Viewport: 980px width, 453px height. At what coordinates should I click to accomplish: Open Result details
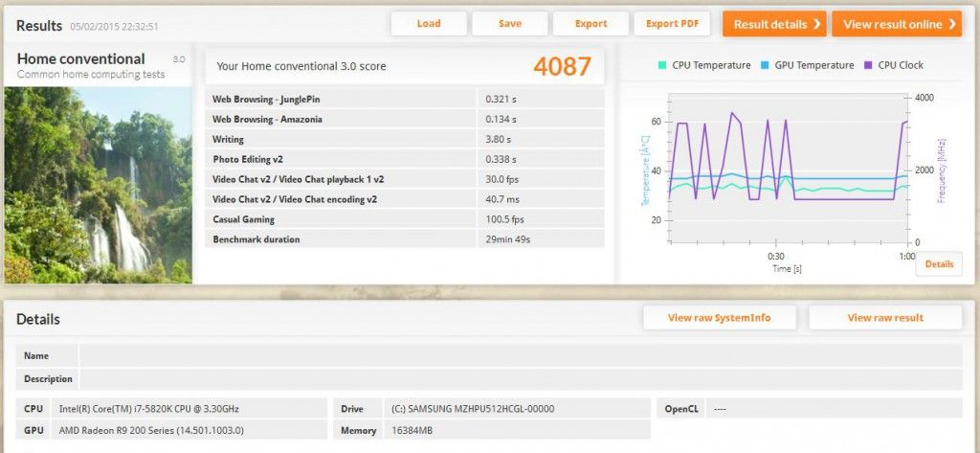click(774, 24)
